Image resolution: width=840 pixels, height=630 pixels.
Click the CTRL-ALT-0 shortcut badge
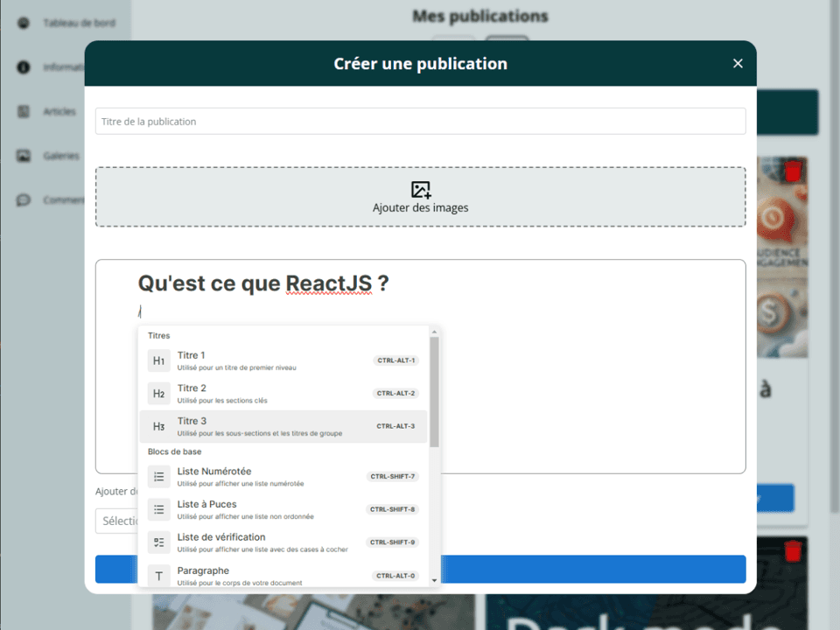click(x=395, y=576)
